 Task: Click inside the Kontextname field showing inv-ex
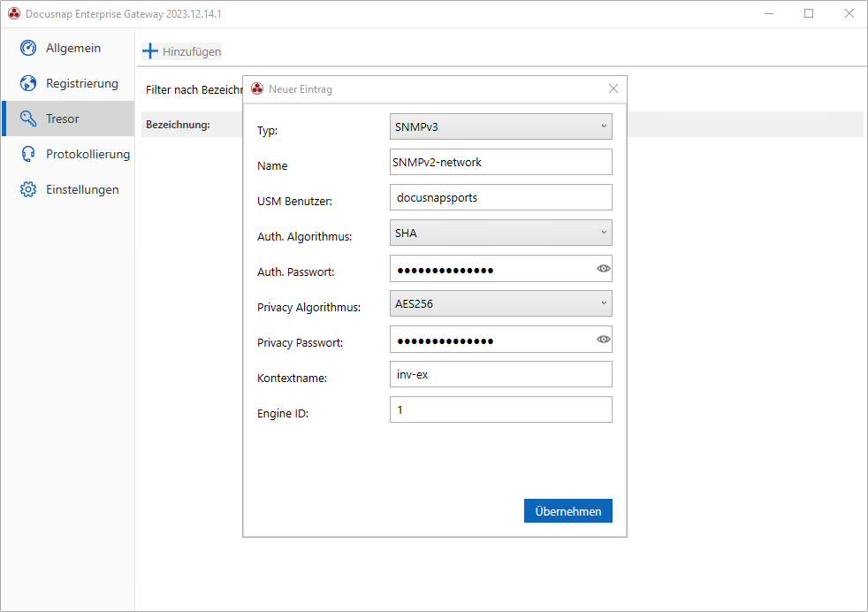coord(500,374)
